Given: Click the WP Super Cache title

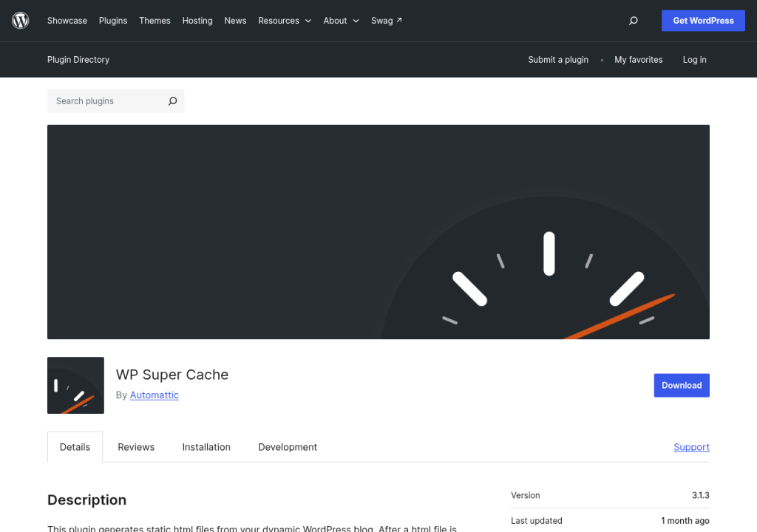Looking at the screenshot, I should [172, 375].
